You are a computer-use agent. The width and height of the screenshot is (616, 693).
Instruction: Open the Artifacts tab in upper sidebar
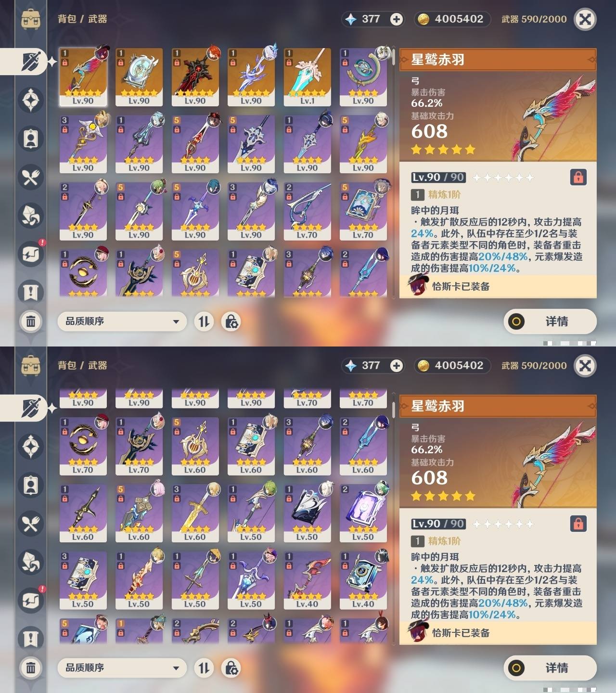click(31, 100)
